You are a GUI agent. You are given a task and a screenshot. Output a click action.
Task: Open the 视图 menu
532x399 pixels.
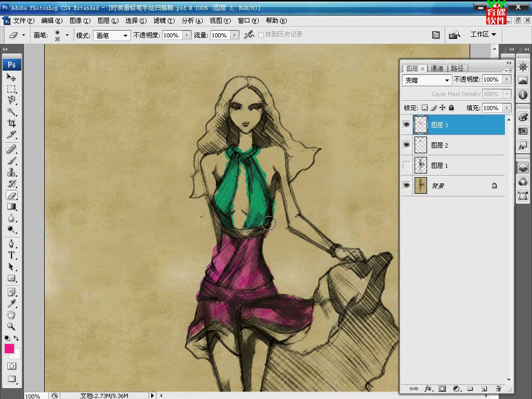[x=220, y=21]
